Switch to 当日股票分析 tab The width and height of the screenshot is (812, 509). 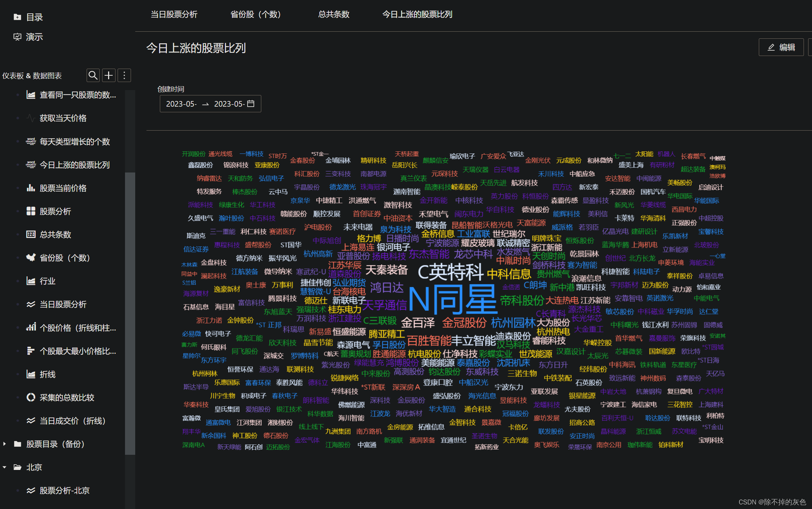174,14
